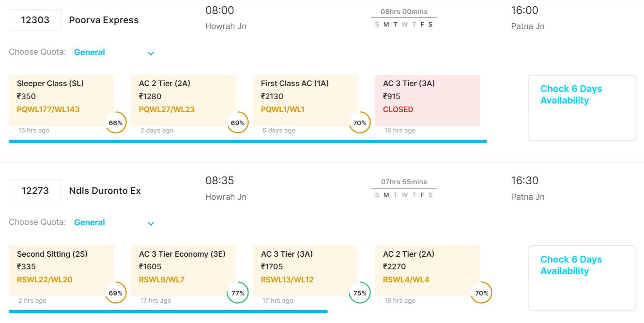Check 6 Days Availability for Poorva Express
Viewport: 644px width, 323px height.
pyautogui.click(x=571, y=95)
